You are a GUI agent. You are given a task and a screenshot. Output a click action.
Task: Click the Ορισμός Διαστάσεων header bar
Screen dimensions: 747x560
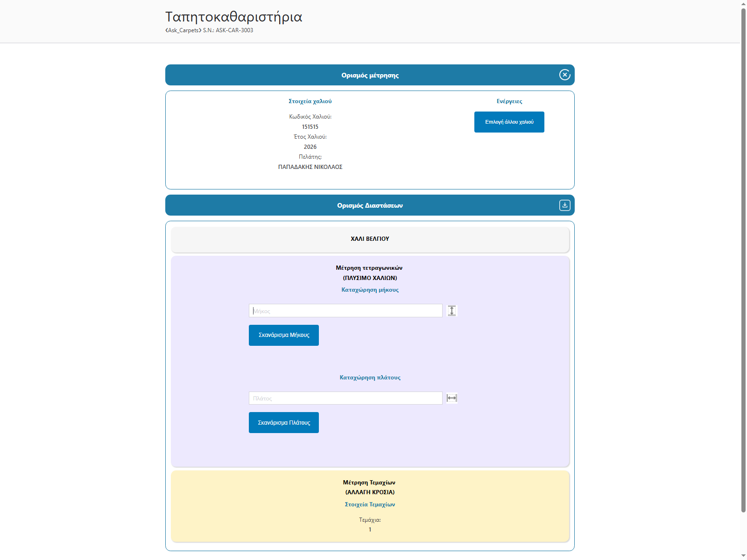click(370, 205)
